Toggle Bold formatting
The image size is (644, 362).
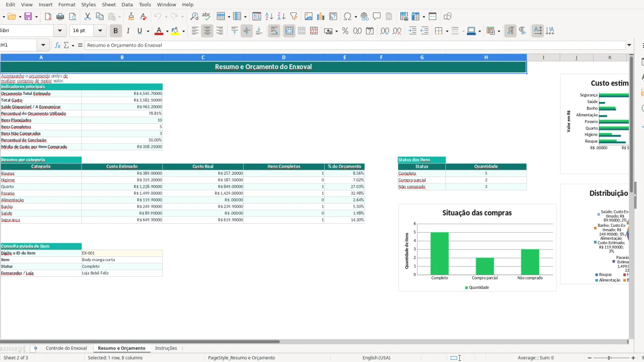point(115,31)
